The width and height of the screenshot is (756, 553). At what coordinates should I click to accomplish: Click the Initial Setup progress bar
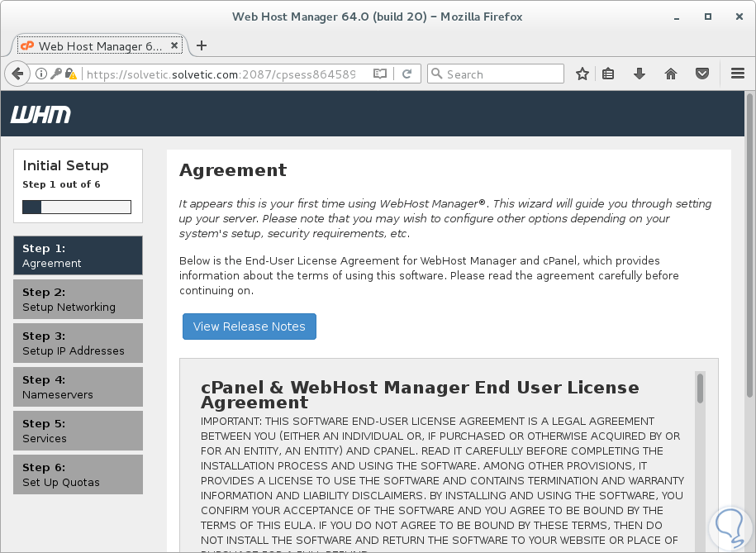(77, 207)
